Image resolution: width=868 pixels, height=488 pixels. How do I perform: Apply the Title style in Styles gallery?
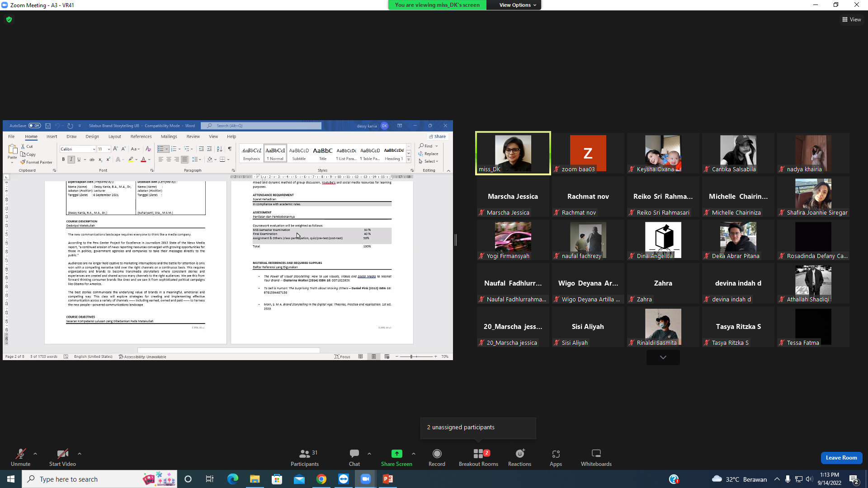(323, 154)
